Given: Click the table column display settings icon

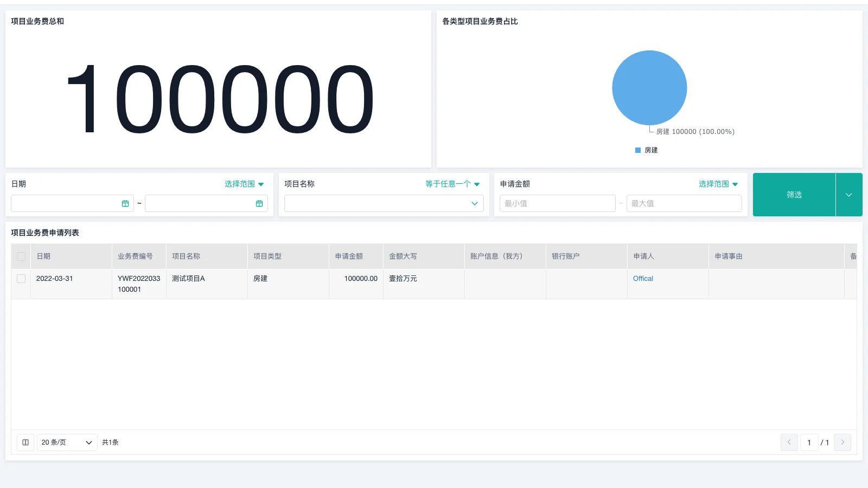Looking at the screenshot, I should [x=25, y=442].
